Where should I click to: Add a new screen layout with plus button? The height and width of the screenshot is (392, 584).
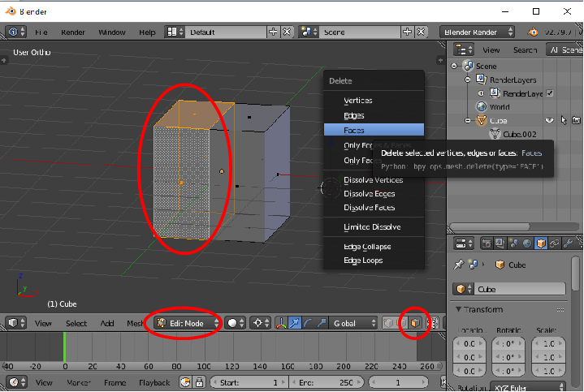273,32
